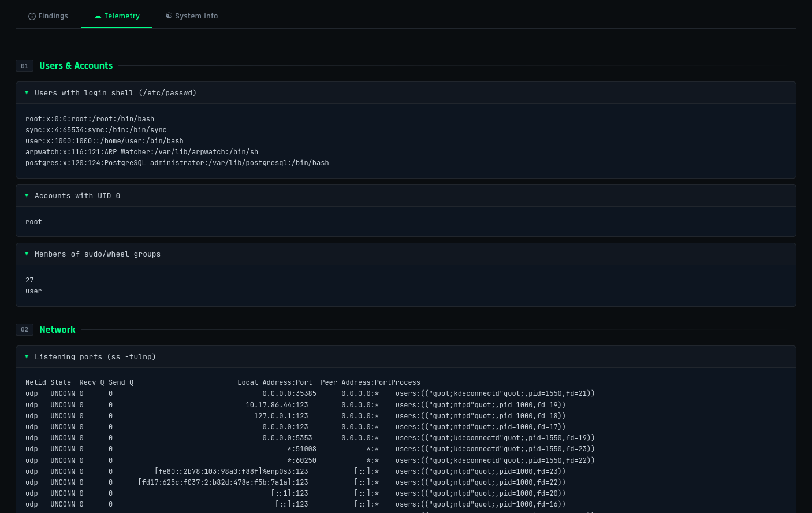Click the "Users with login shell (/etc/passwd)" header text
Viewport: 812px width, 513px height.
pos(116,93)
